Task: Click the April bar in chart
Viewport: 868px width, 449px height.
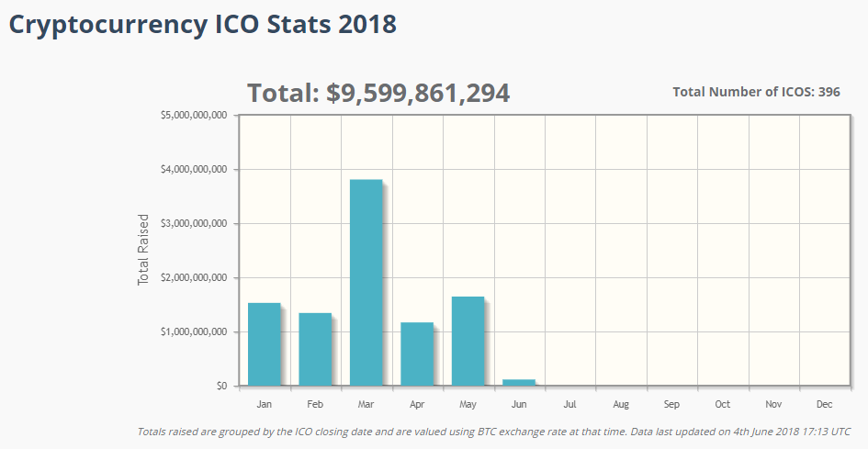Action: (417, 354)
